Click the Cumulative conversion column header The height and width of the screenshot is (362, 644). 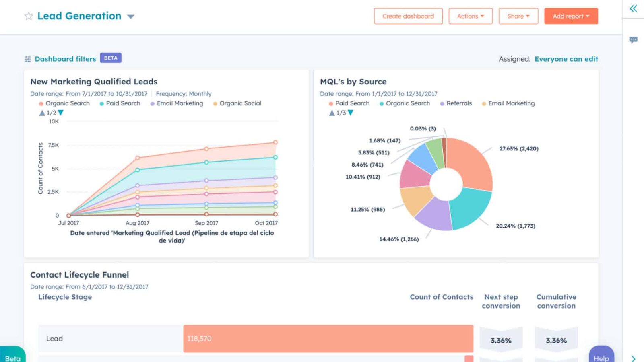556,301
